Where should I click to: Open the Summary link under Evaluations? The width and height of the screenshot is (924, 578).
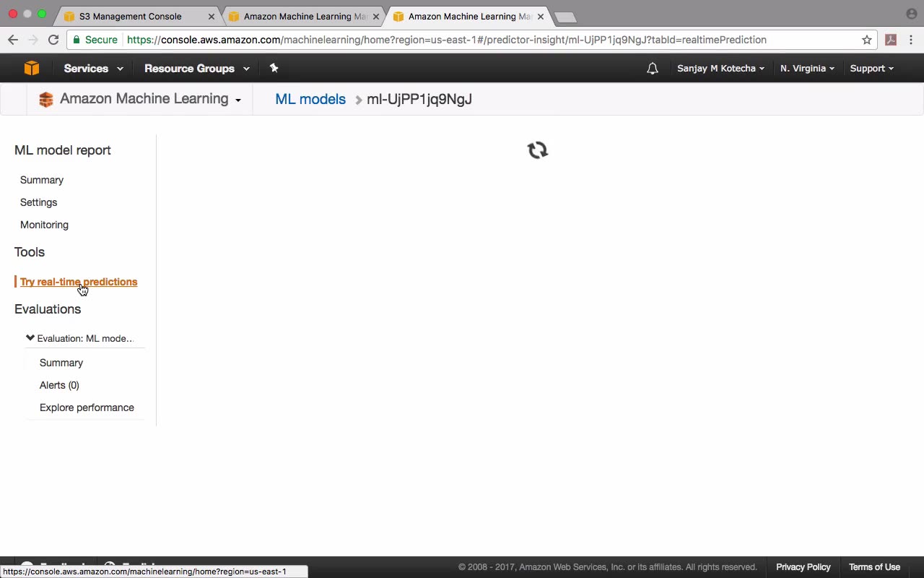(61, 363)
